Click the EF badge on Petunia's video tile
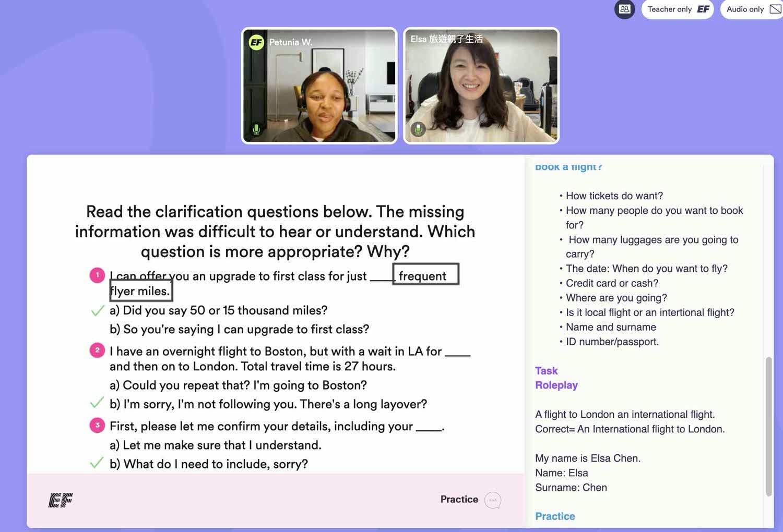 pyautogui.click(x=257, y=42)
